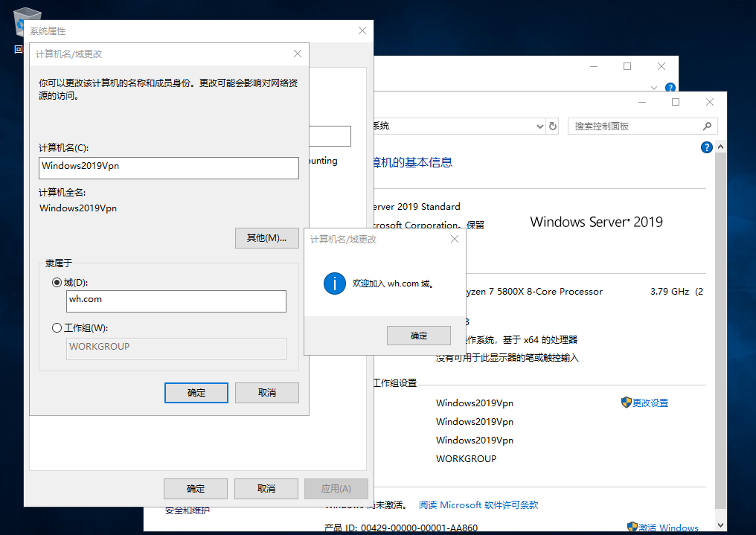Click the shield icon beside 激活 Windows
Viewport: 756px width, 535px height.
coord(632,528)
